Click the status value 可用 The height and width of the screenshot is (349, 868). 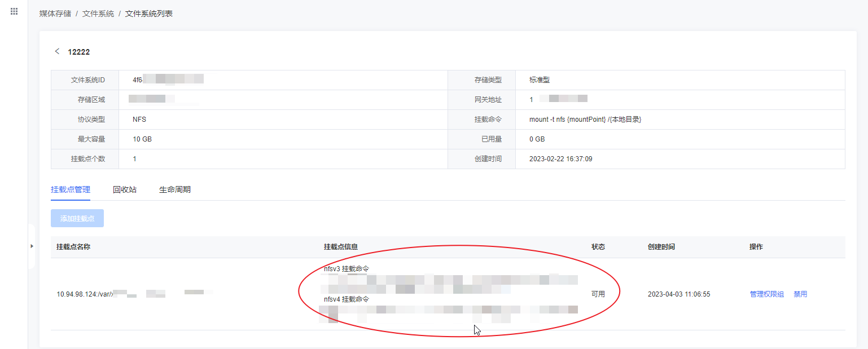598,294
